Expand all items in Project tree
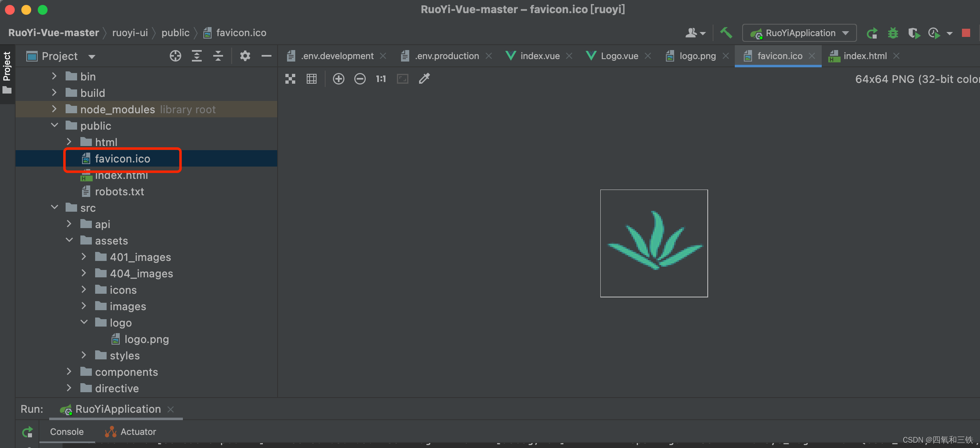This screenshot has width=980, height=448. pyautogui.click(x=197, y=56)
